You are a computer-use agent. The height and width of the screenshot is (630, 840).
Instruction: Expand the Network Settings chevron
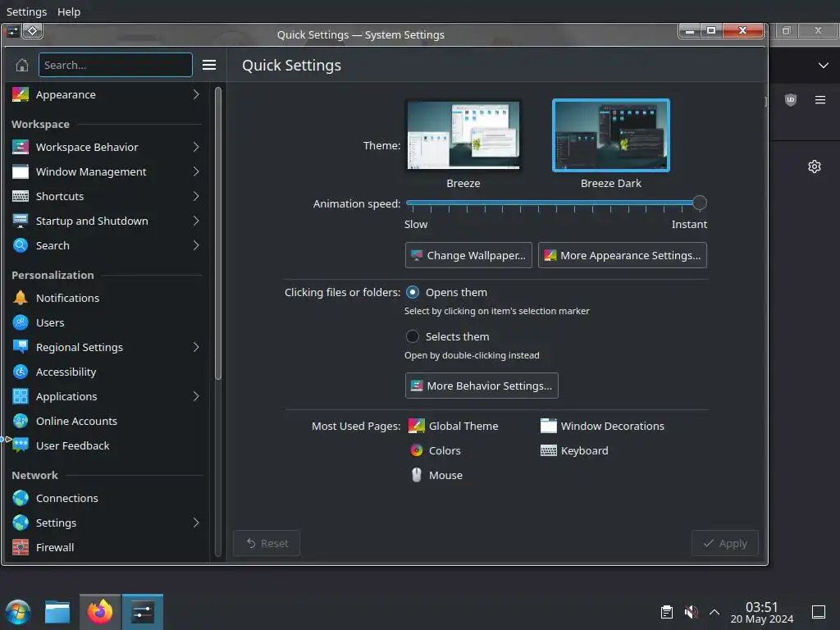tap(196, 523)
